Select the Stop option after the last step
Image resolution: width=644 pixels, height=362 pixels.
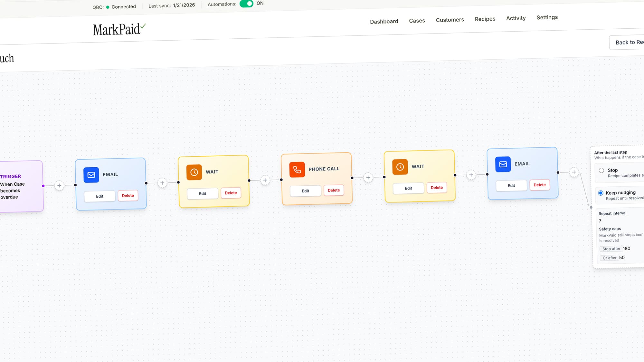tap(601, 170)
